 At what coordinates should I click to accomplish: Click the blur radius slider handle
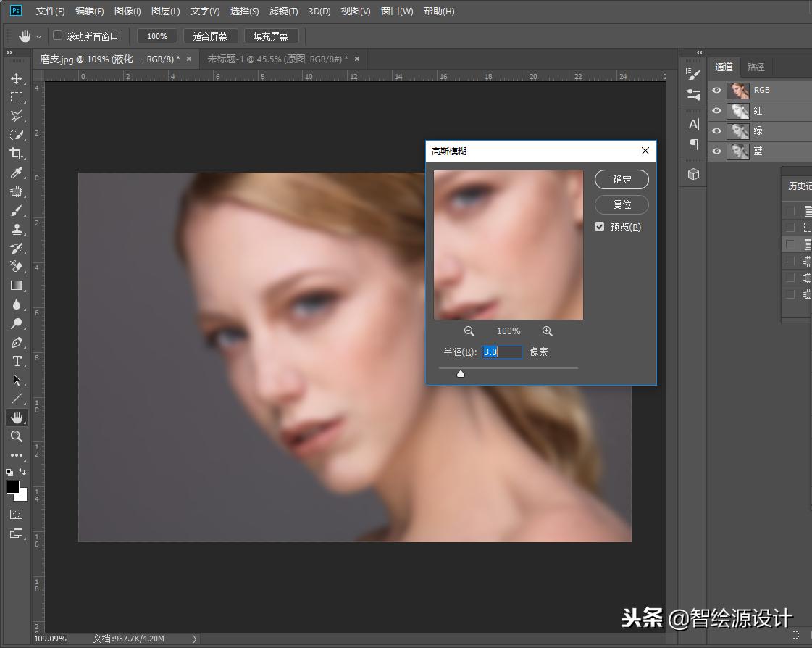[x=460, y=373]
